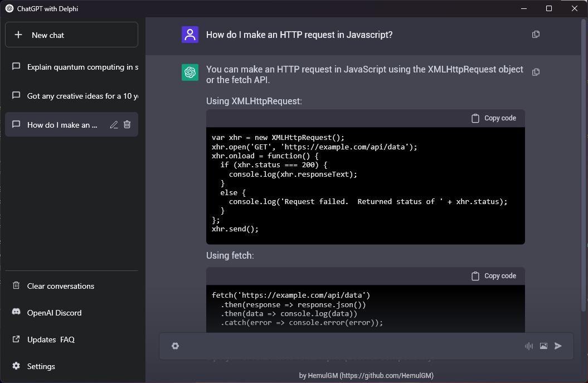Copy the user question via copy icon
The image size is (588, 383).
tap(536, 35)
